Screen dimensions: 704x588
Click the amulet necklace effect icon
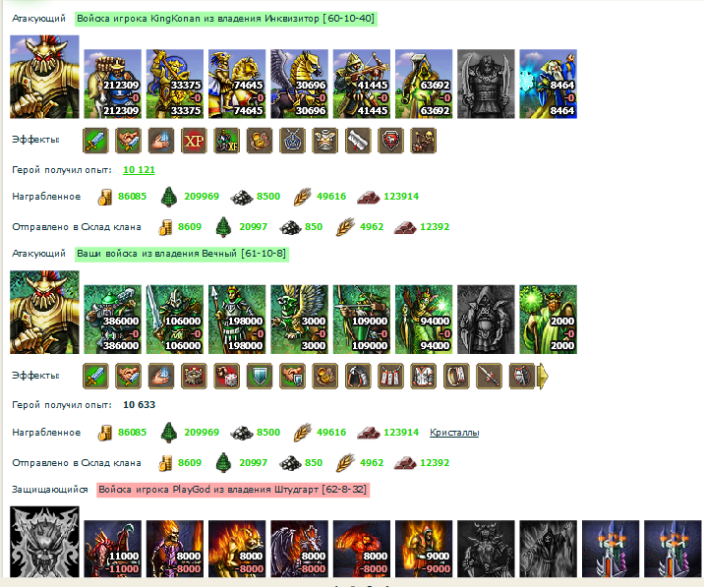tap(292, 141)
